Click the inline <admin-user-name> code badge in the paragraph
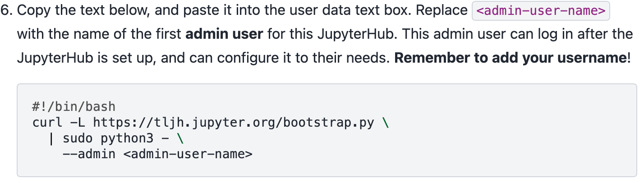 541,11
